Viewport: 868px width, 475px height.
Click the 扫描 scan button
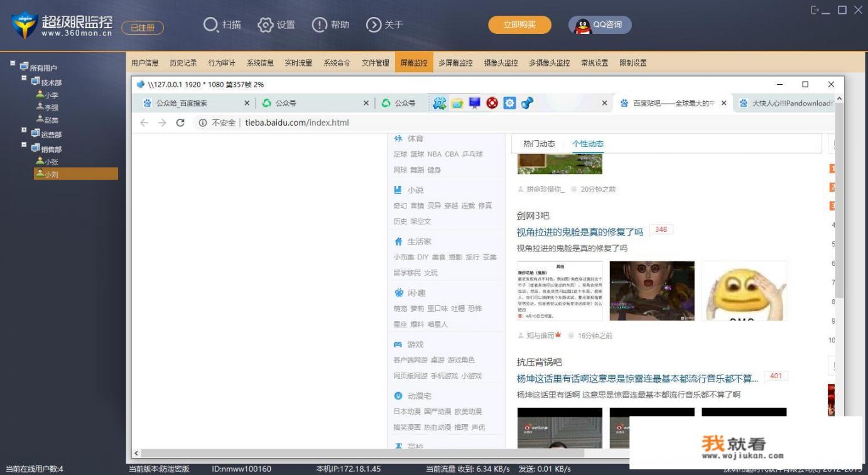click(222, 25)
